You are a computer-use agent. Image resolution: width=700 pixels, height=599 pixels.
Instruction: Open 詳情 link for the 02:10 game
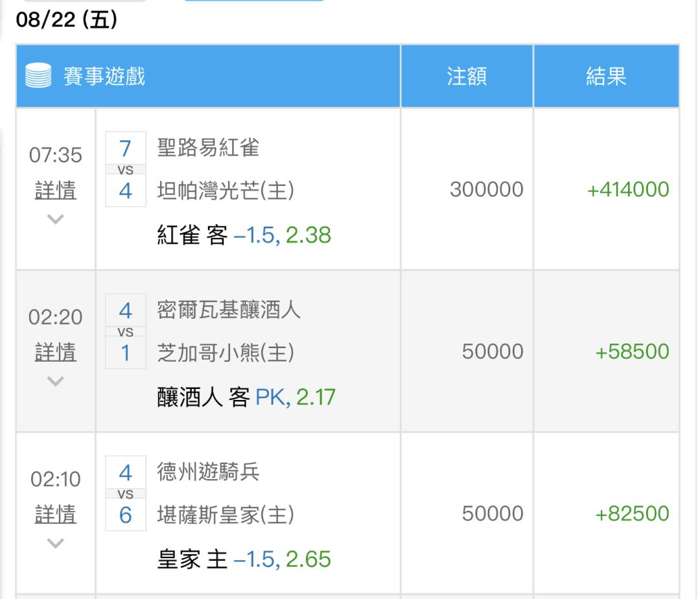coord(55,515)
